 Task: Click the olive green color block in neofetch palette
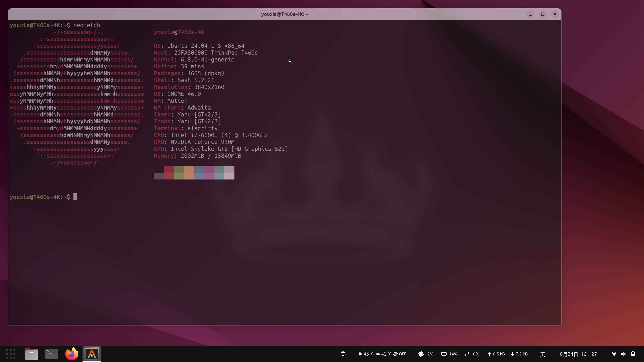tap(179, 173)
